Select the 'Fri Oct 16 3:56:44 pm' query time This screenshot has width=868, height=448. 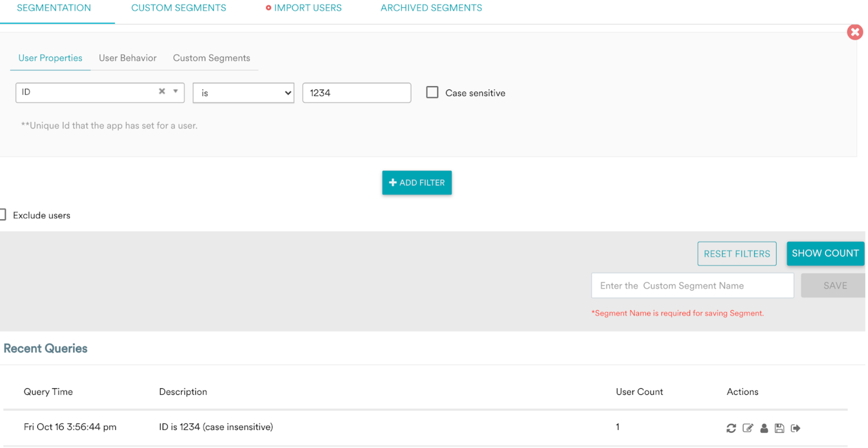tap(70, 427)
